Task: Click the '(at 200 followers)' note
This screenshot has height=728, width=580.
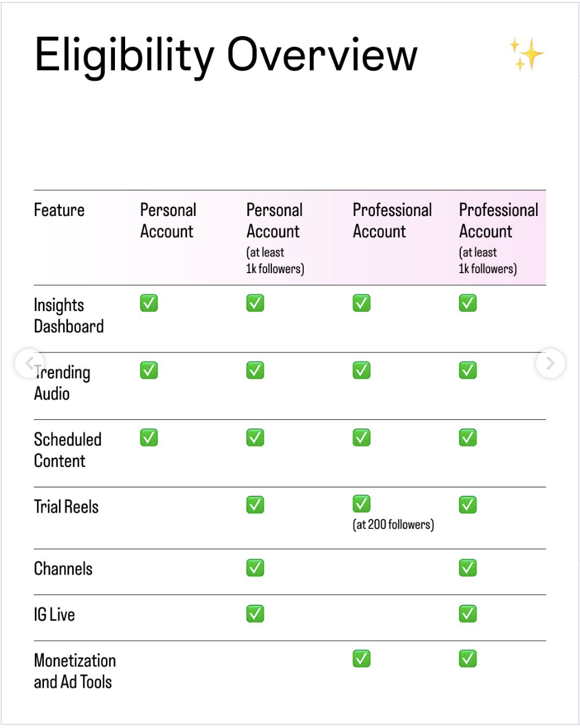Action: click(393, 525)
